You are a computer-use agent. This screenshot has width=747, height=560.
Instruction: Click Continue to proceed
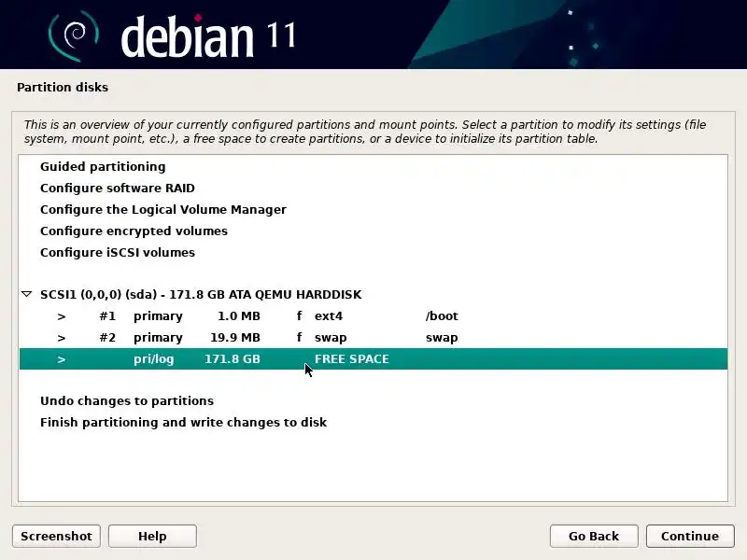click(x=690, y=536)
